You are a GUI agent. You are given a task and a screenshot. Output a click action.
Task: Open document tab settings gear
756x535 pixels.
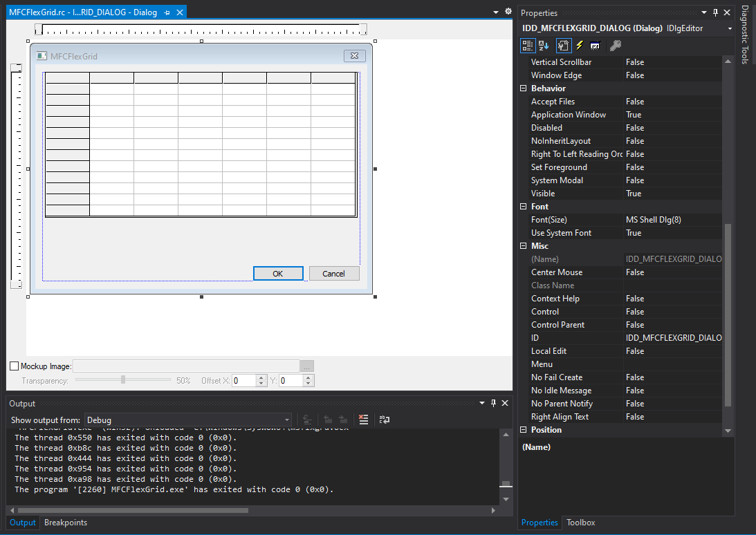508,11
